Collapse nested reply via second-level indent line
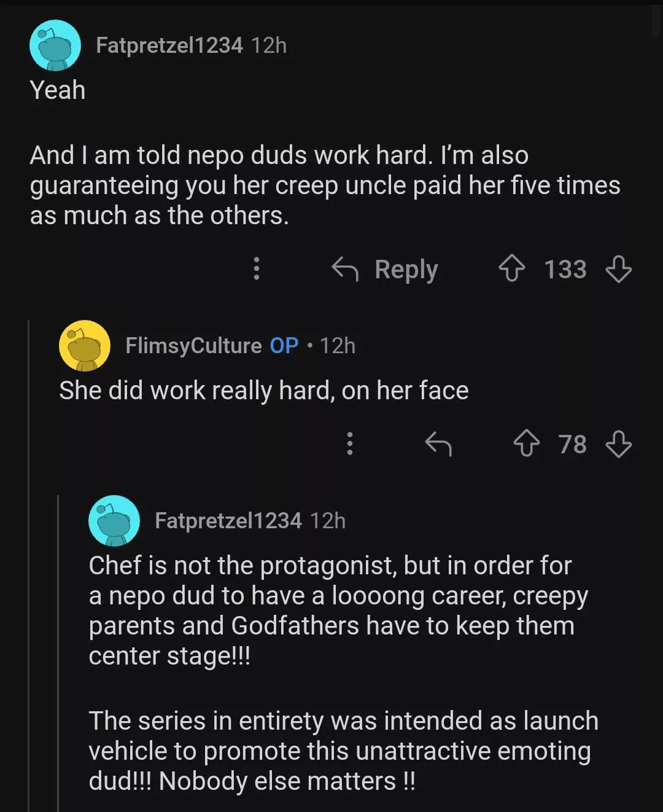This screenshot has width=663, height=812. point(58,651)
